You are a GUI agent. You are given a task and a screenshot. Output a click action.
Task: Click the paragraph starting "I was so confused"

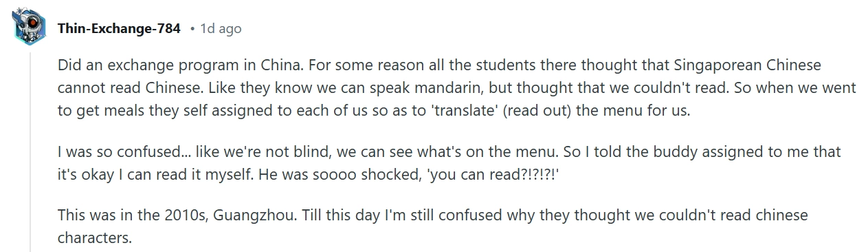coord(449,163)
